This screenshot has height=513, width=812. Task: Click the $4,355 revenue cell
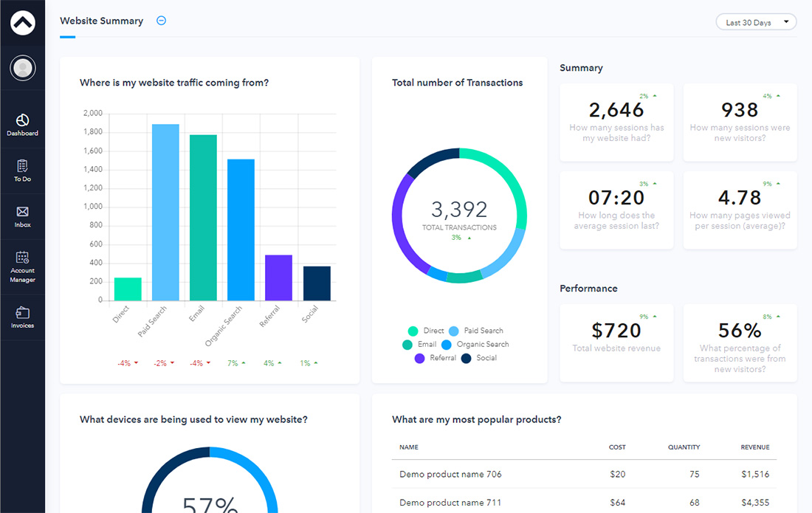pos(755,503)
